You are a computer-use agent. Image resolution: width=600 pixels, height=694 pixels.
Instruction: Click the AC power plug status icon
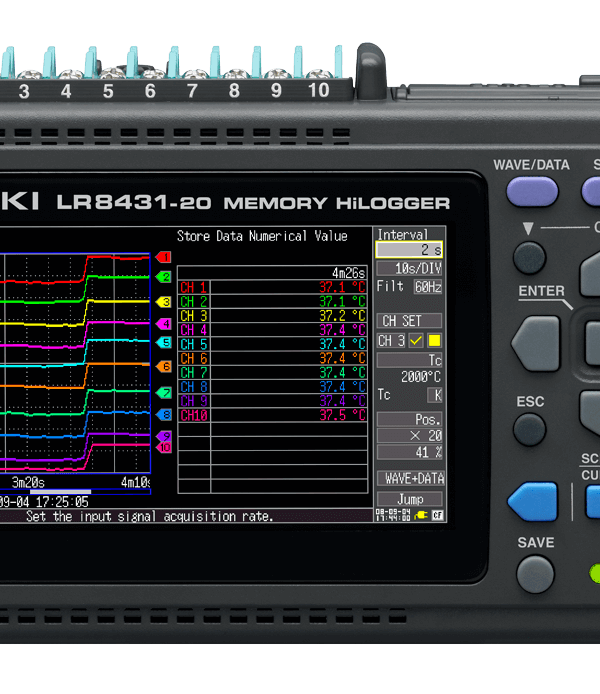click(421, 515)
